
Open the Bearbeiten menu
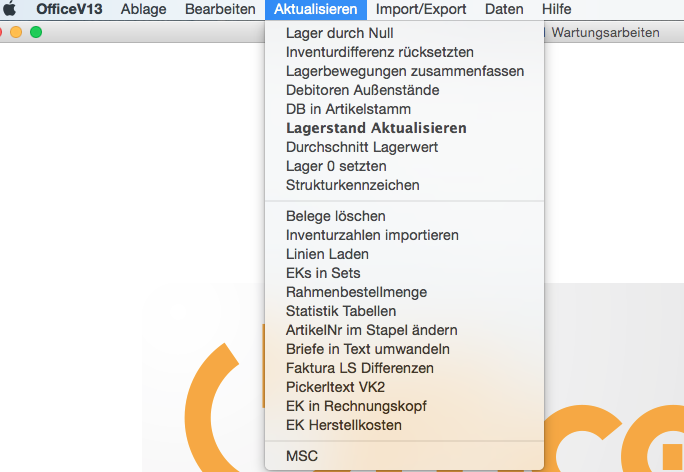220,9
